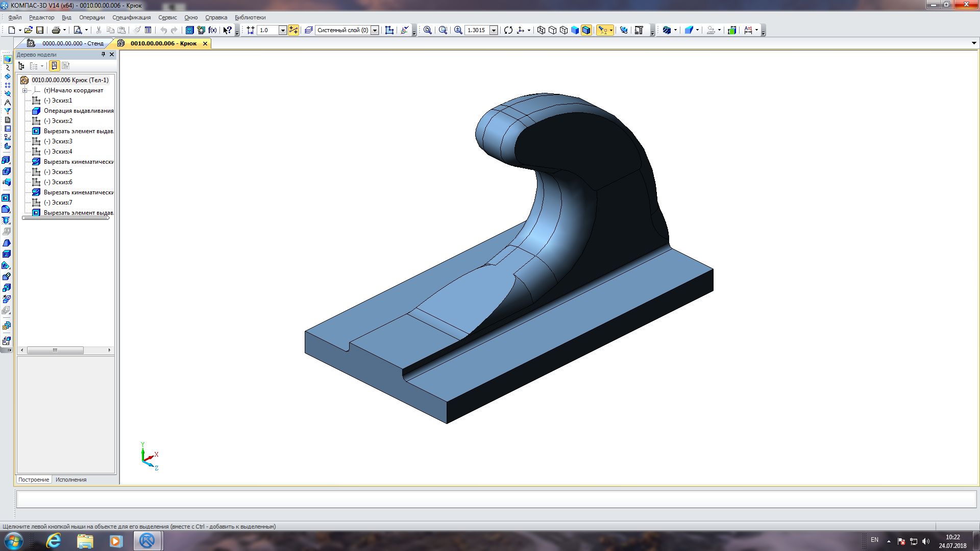Select Операция выдавливания in model tree
The image size is (980, 551).
(78, 111)
